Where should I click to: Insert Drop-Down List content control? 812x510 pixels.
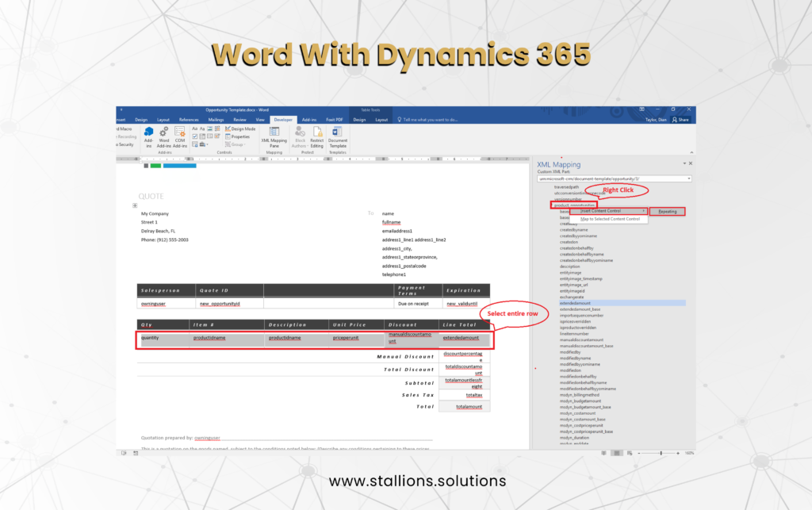point(209,136)
